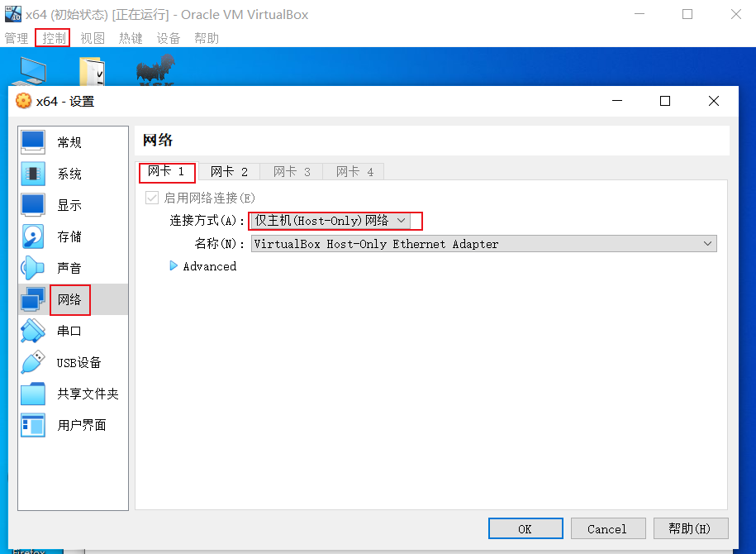Click the Cancel button
The height and width of the screenshot is (554, 756).
click(608, 529)
